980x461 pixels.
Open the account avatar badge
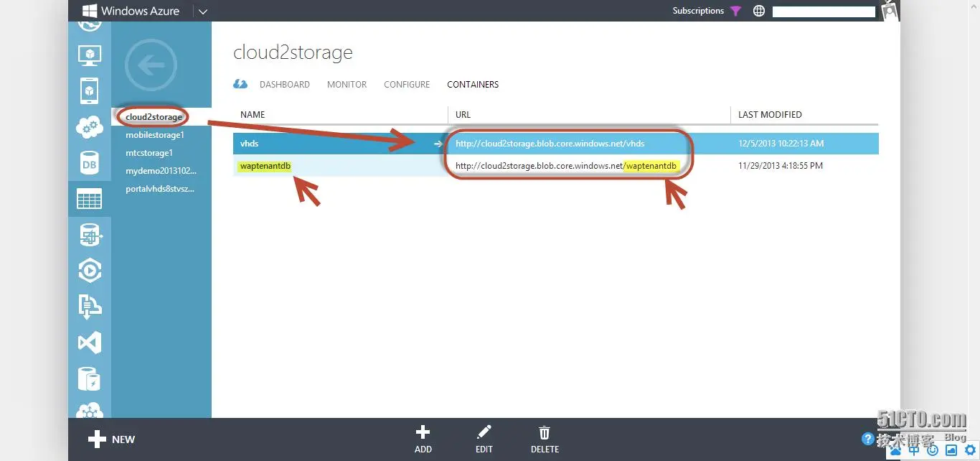point(890,11)
